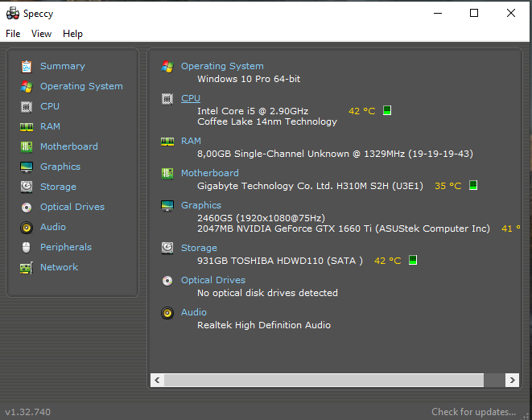Click the storage temperature green indicator
The width and height of the screenshot is (532, 420).
[x=413, y=260]
